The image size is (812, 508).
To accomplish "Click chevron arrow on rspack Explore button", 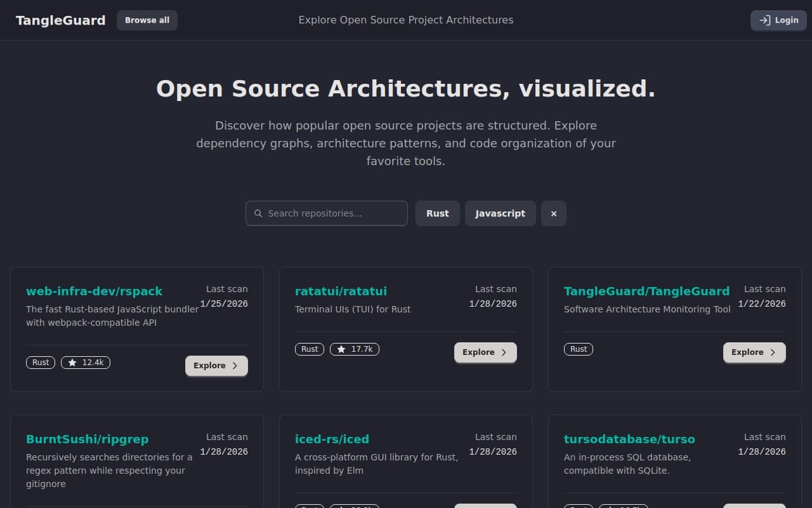I will click(x=235, y=366).
